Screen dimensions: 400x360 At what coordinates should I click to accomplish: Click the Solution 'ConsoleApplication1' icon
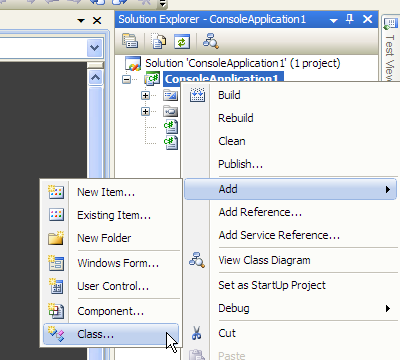[133, 63]
